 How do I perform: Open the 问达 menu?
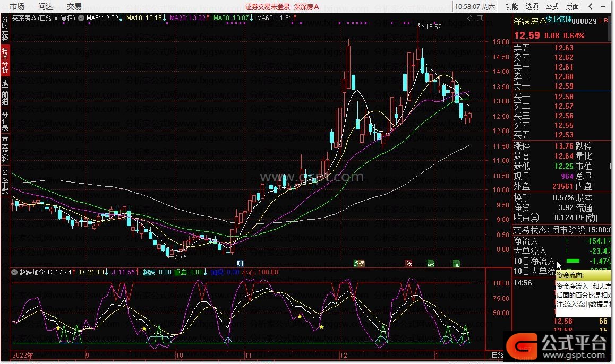click(46, 6)
